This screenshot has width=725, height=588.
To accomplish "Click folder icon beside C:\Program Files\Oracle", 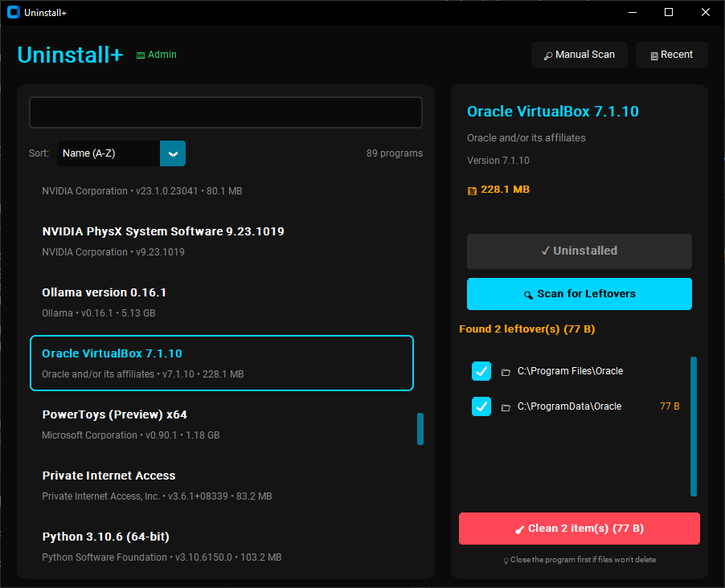I will (x=506, y=372).
